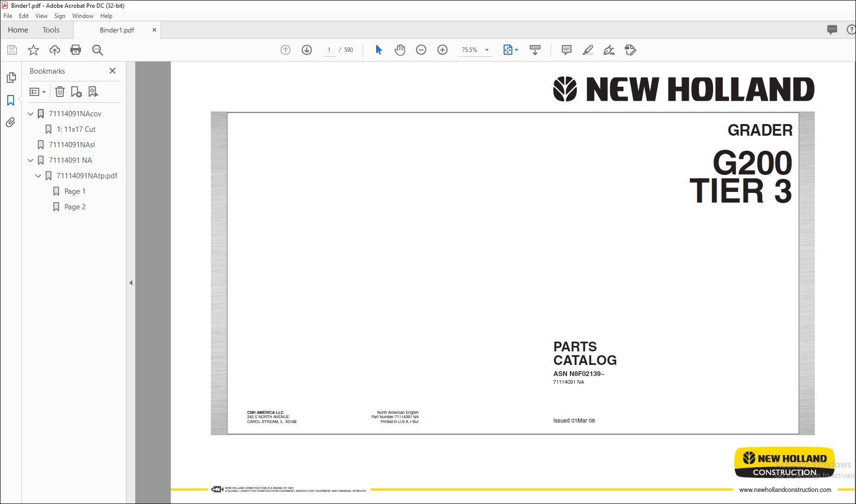Viewport: 856px width, 504px height.
Task: Select the Page 2 bookmark
Action: [75, 207]
